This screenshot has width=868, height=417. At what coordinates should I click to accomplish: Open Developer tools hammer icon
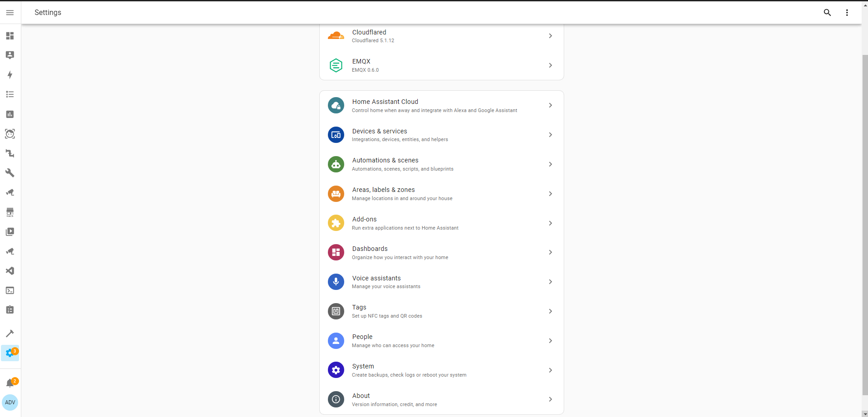[x=10, y=334]
